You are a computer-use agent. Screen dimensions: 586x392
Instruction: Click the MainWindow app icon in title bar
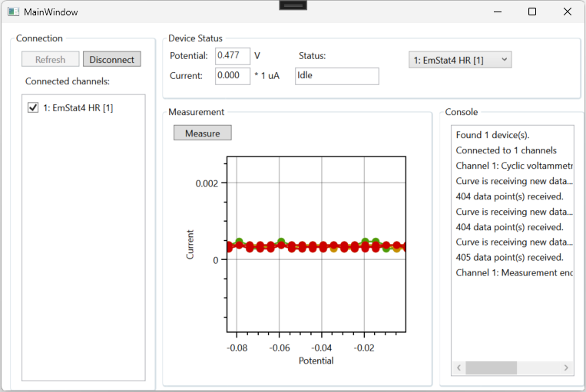coord(14,12)
